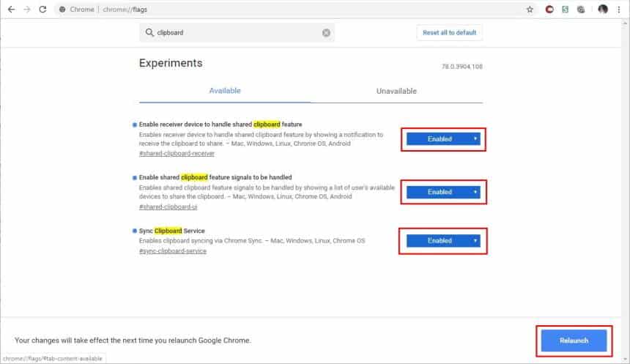Clear the clipboard search with the X icon
630x364 pixels.
326,32
